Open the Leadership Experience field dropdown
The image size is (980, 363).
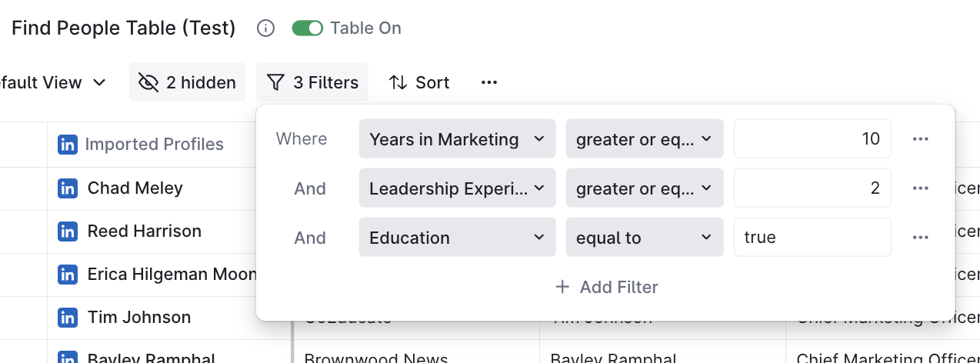coord(457,188)
